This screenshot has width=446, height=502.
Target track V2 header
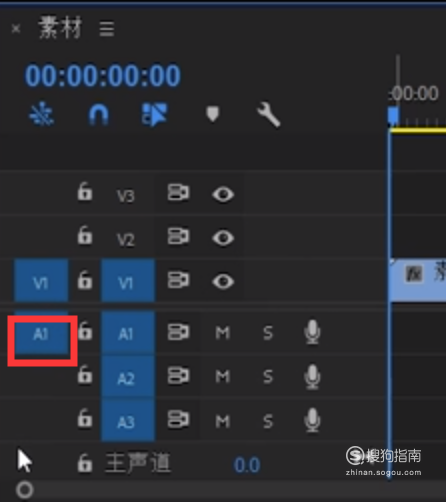coord(126,240)
